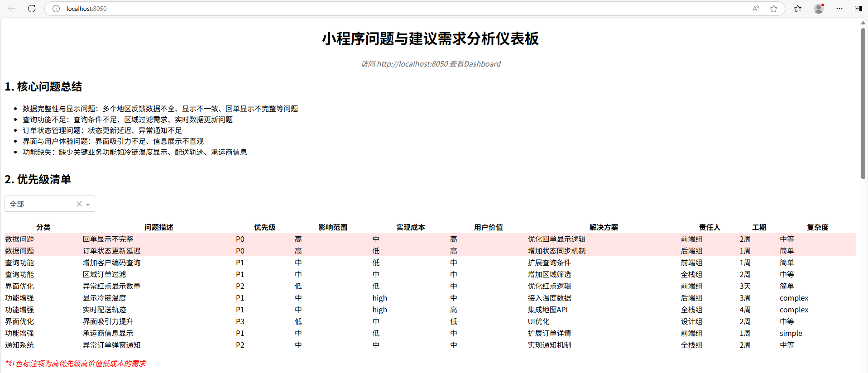This screenshot has height=373, width=868.
Task: Select the 区域订单过滤 cell
Action: [x=158, y=274]
